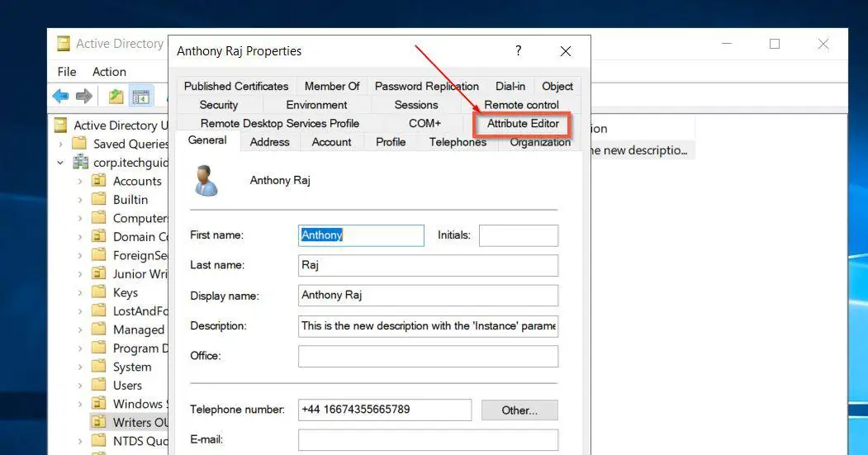Image resolution: width=868 pixels, height=455 pixels.
Task: Open the Published Certificates tab
Action: 236,87
